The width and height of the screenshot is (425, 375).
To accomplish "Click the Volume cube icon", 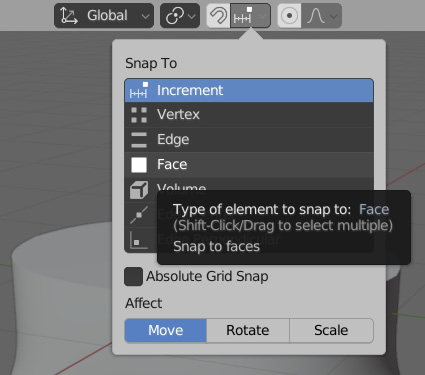I will 139,190.
